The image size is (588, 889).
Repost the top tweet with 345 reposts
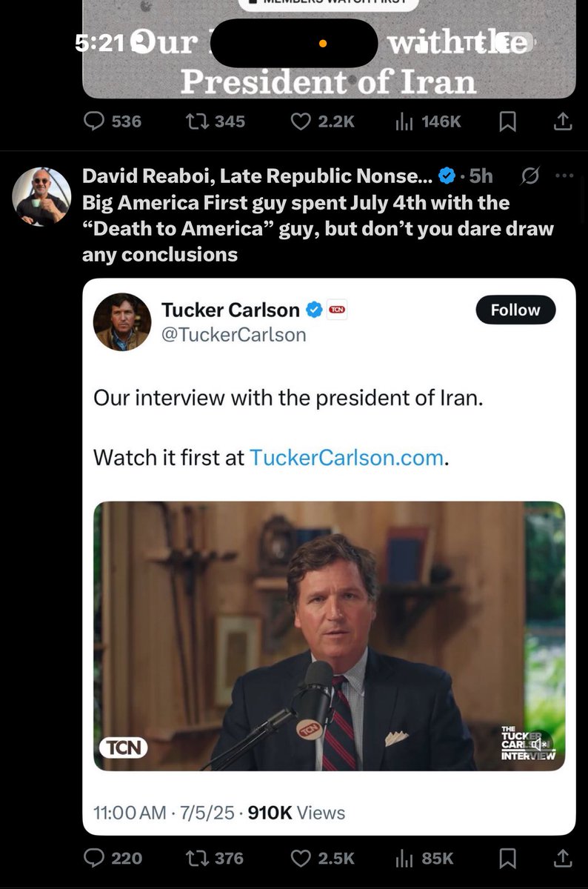pyautogui.click(x=197, y=121)
